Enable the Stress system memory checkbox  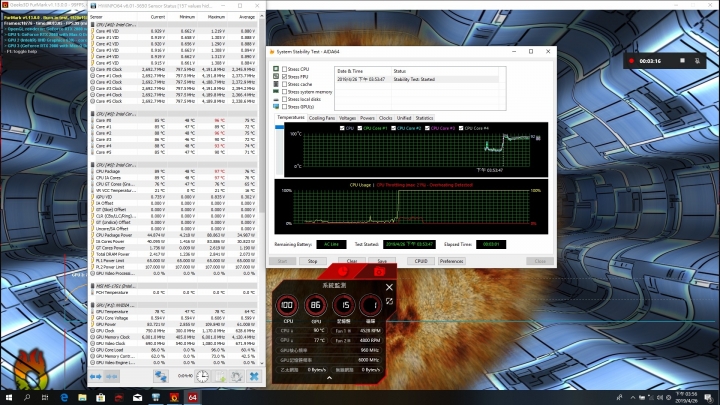(x=284, y=92)
